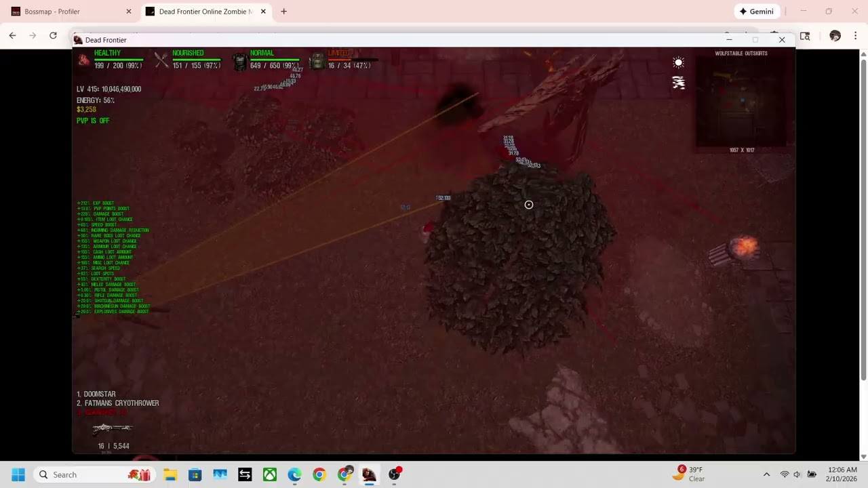
Task: Click the LIMITED inventory status bar
Action: click(x=351, y=60)
